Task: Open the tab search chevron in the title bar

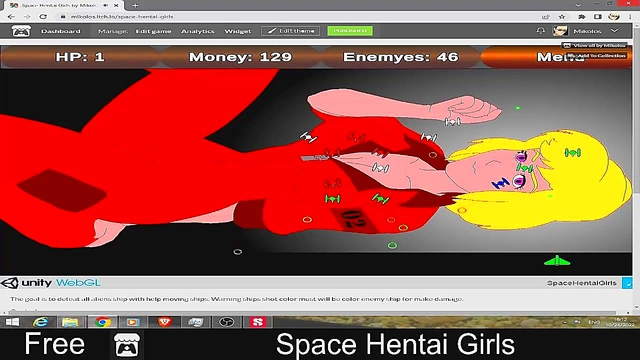Action: tap(578, 5)
